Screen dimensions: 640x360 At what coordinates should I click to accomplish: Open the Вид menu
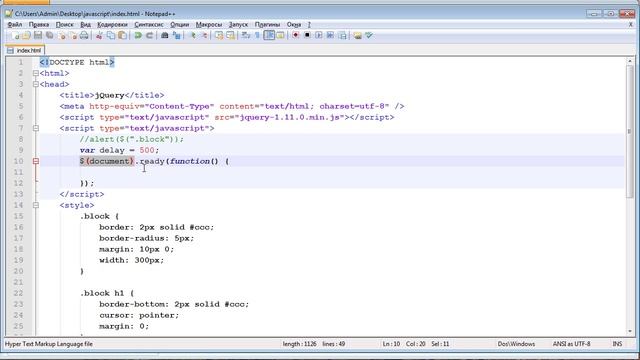85,24
